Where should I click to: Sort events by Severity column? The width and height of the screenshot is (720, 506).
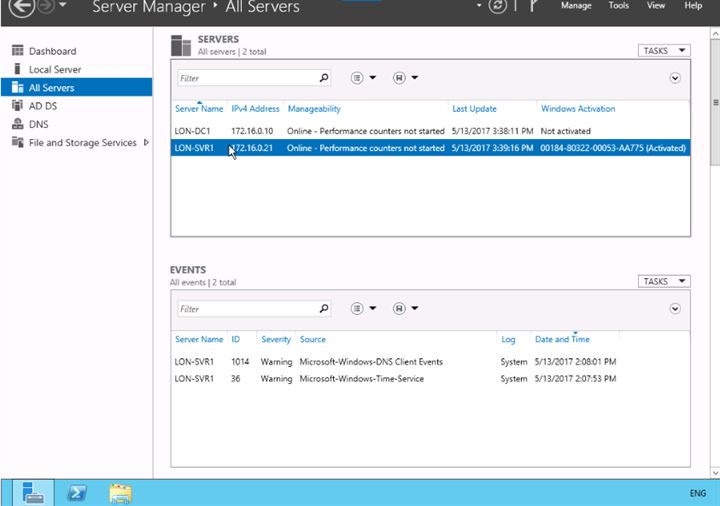276,339
